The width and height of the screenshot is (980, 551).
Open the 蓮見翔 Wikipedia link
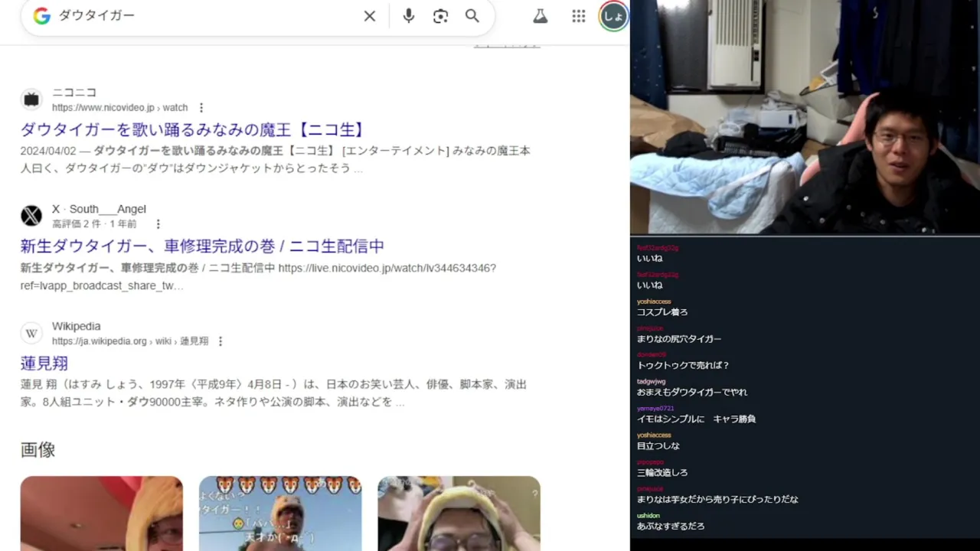44,363
